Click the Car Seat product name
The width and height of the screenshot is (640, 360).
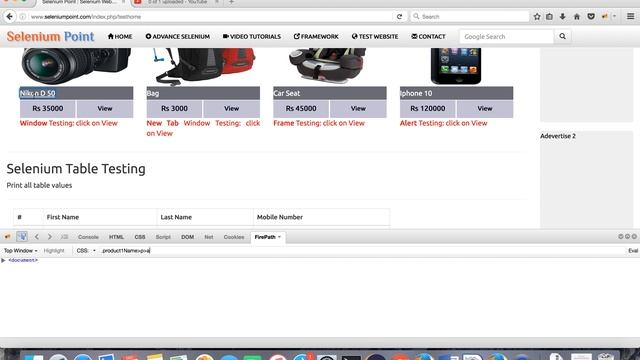pos(287,93)
